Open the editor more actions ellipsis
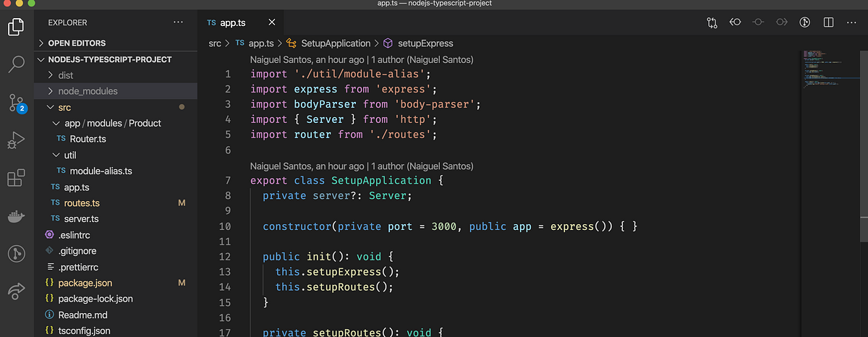 click(x=851, y=22)
